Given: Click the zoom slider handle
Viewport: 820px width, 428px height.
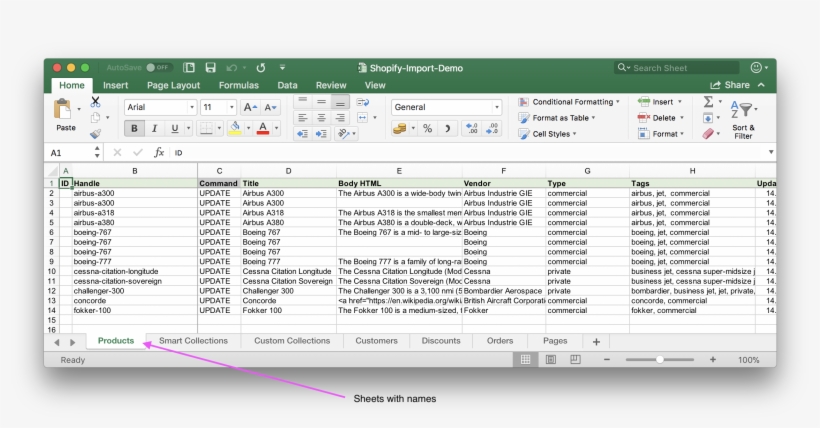Looking at the screenshot, I should click(660, 359).
